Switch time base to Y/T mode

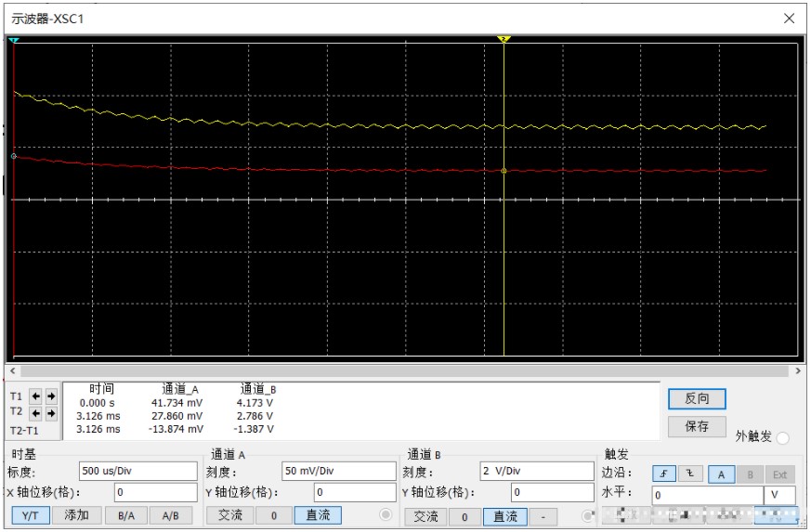pyautogui.click(x=31, y=515)
